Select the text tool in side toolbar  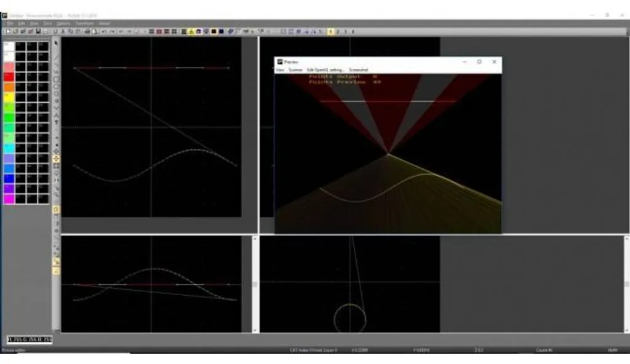pos(56,122)
